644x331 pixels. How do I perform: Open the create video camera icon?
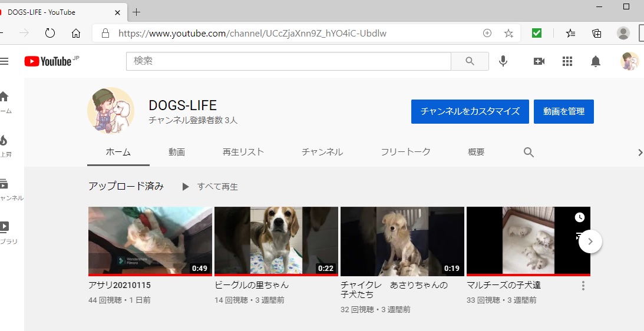(x=539, y=61)
